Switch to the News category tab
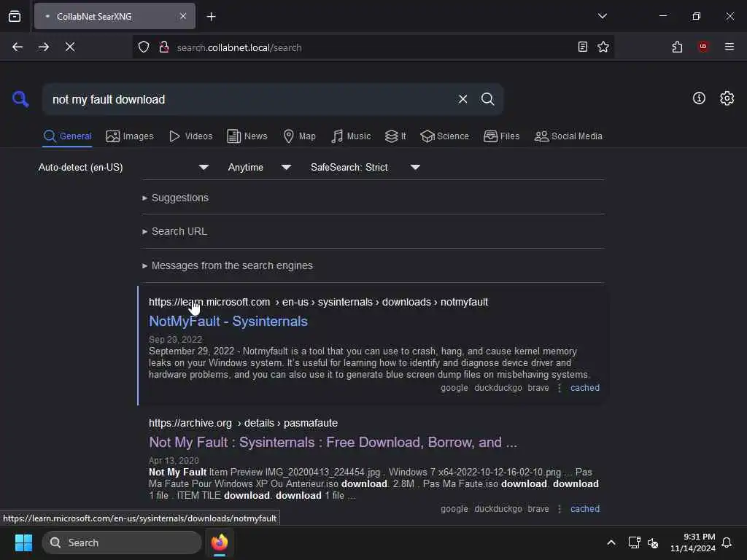The image size is (747, 560). tap(247, 136)
